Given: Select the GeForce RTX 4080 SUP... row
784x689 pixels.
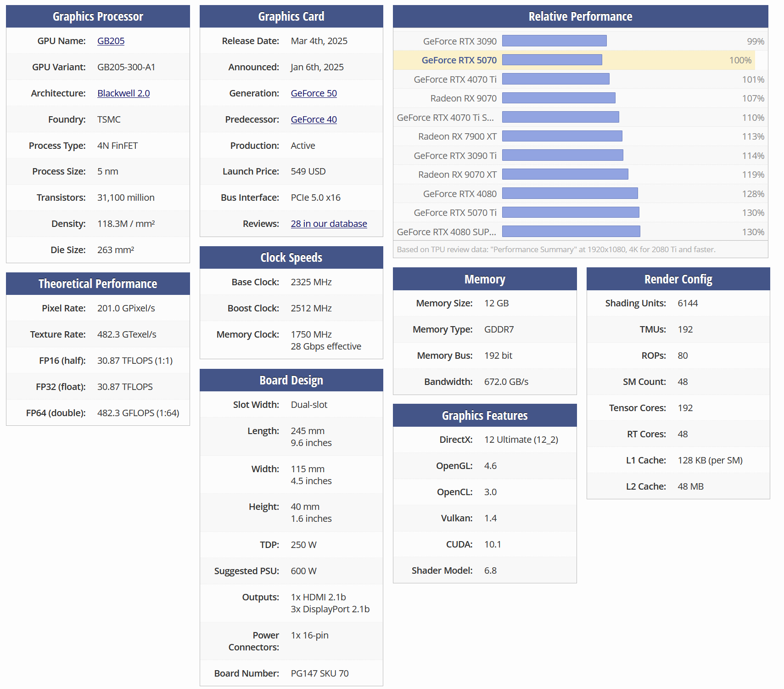Looking at the screenshot, I should tap(580, 232).
